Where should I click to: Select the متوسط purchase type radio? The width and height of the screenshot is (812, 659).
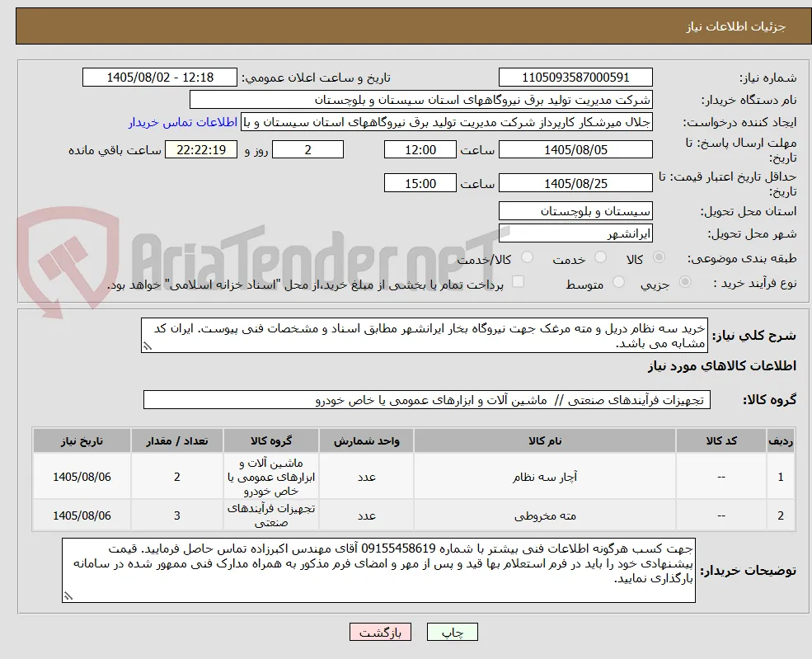(617, 282)
